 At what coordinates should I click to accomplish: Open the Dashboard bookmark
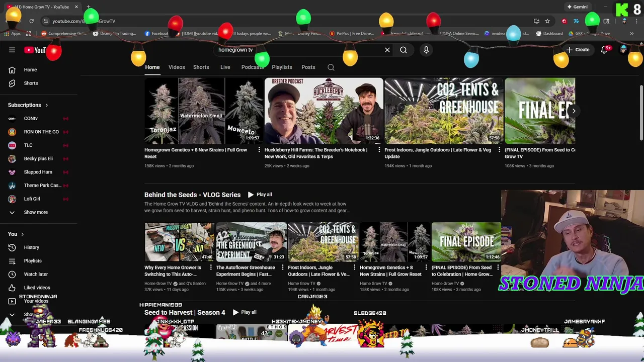tap(549, 34)
